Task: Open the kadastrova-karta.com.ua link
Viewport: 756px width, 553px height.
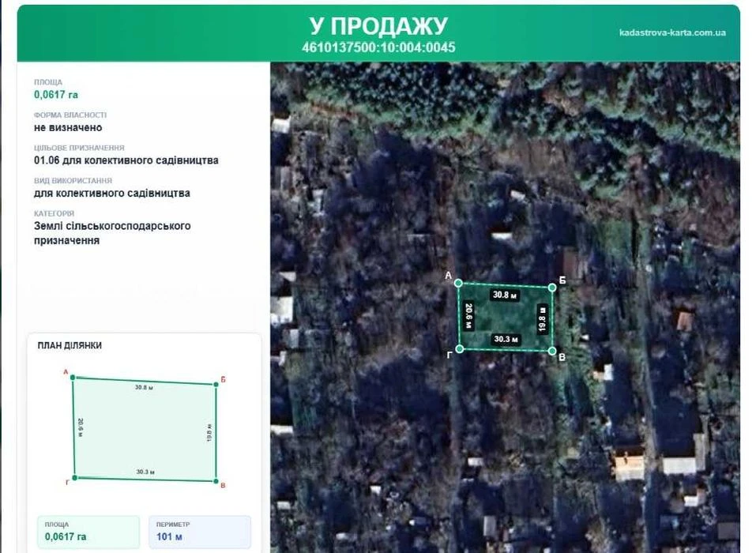Action: tap(672, 32)
